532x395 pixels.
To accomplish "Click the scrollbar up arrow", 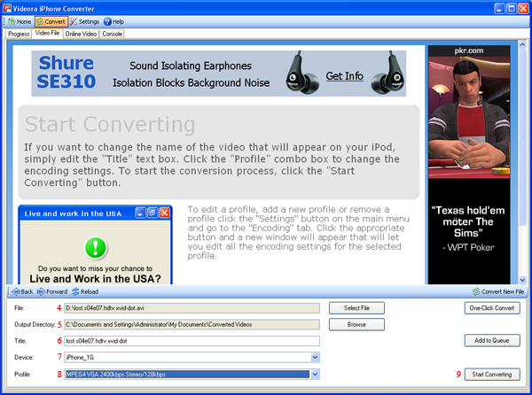I will pos(522,44).
